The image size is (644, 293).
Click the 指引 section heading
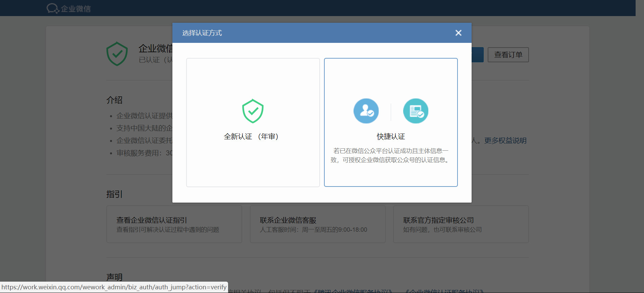tap(114, 194)
